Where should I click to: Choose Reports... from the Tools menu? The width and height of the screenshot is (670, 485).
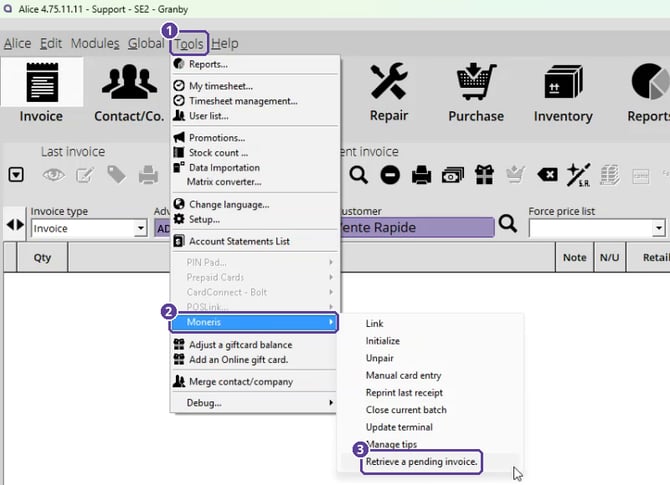(x=255, y=65)
